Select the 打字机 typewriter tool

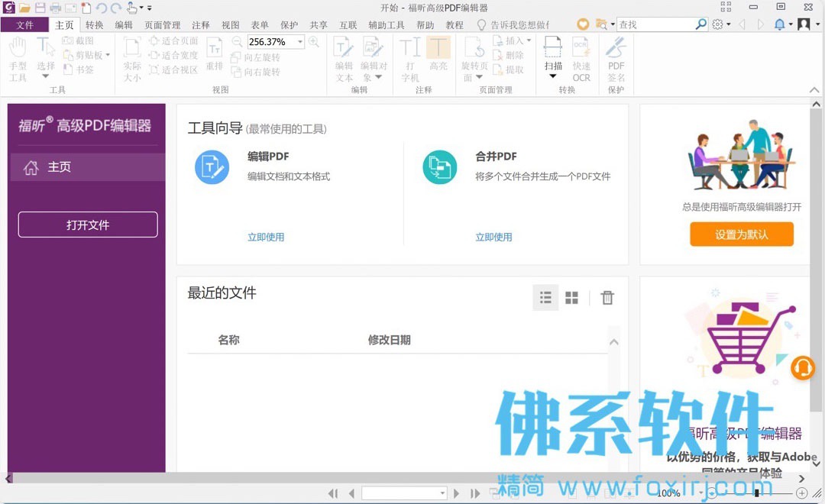point(410,60)
